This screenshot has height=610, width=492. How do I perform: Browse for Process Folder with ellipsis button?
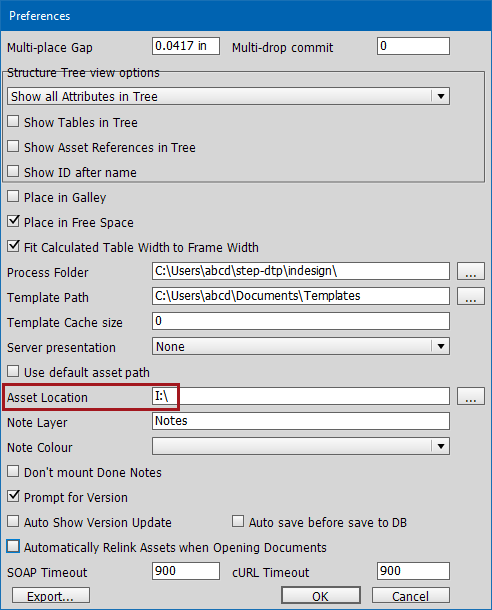click(x=471, y=271)
